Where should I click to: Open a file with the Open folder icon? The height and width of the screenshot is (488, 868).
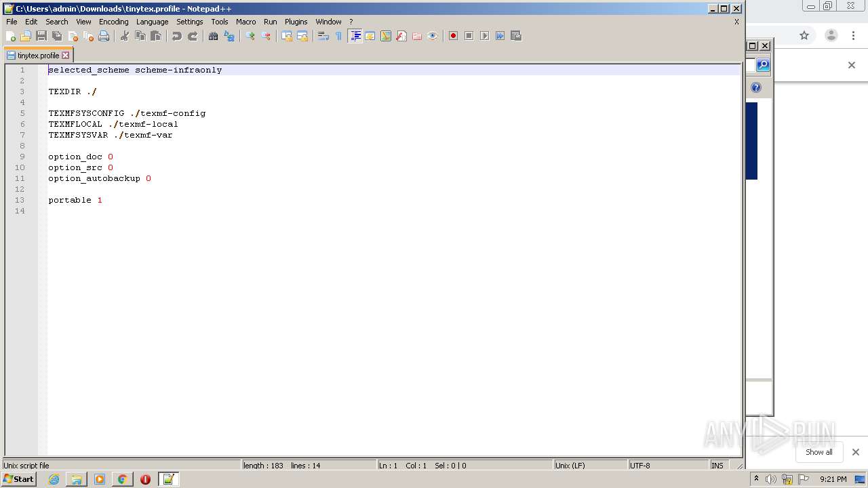click(26, 36)
